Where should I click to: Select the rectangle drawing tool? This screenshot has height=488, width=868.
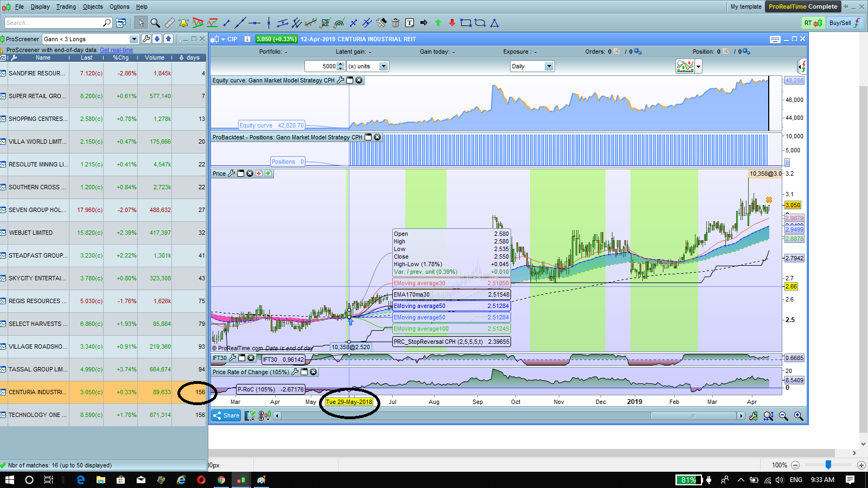(466, 23)
